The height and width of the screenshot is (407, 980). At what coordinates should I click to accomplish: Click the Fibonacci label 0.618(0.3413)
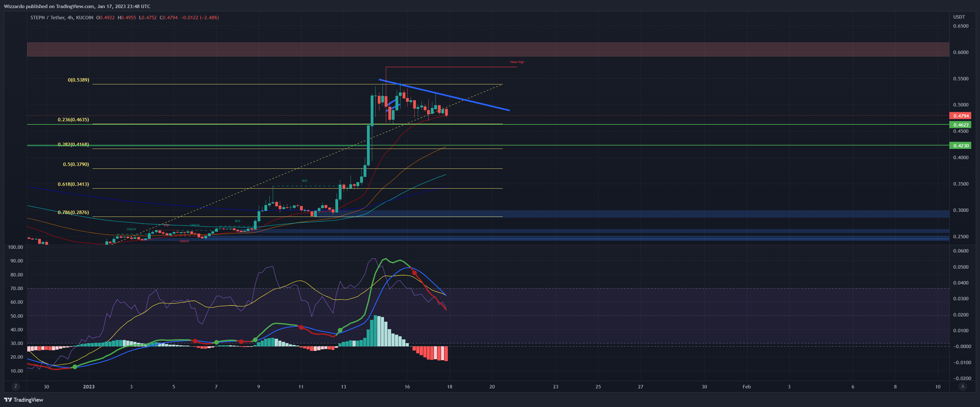point(73,184)
